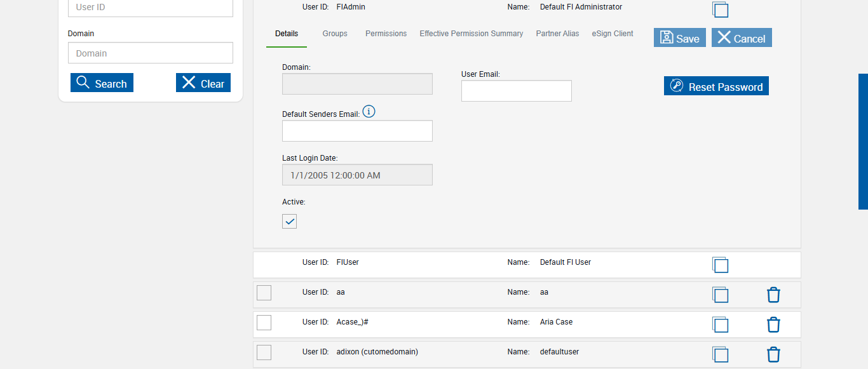
Task: Open the Effective Permission Summary tab
Action: [471, 34]
